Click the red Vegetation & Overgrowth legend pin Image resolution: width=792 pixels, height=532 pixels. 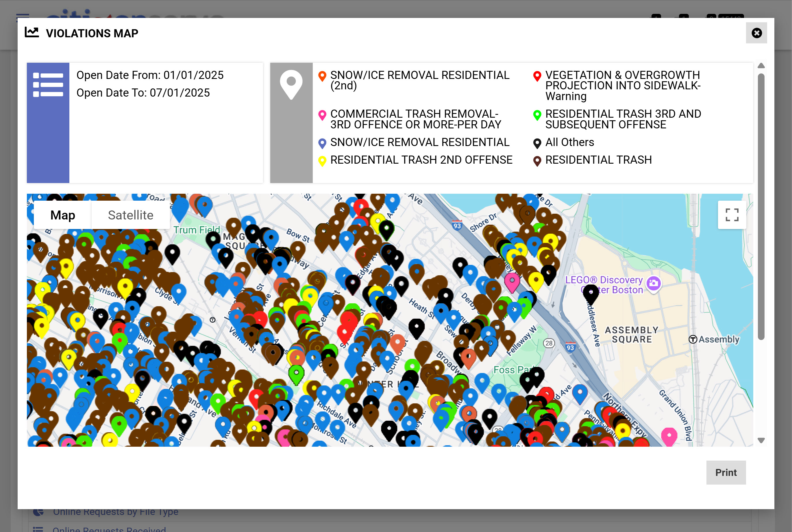(537, 76)
